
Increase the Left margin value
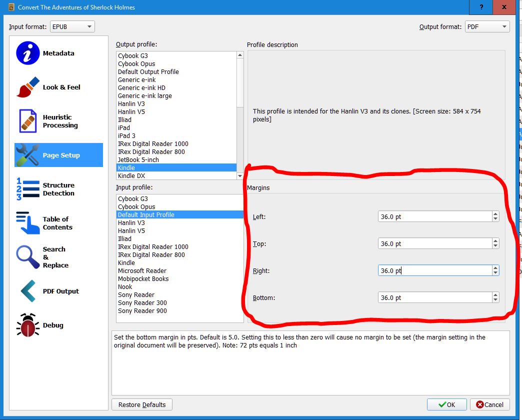pyautogui.click(x=495, y=214)
